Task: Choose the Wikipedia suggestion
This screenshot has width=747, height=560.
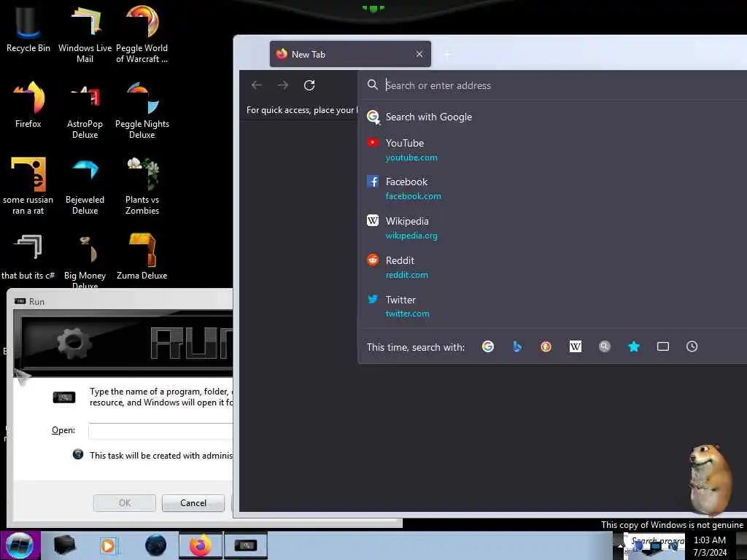Action: tap(553, 227)
